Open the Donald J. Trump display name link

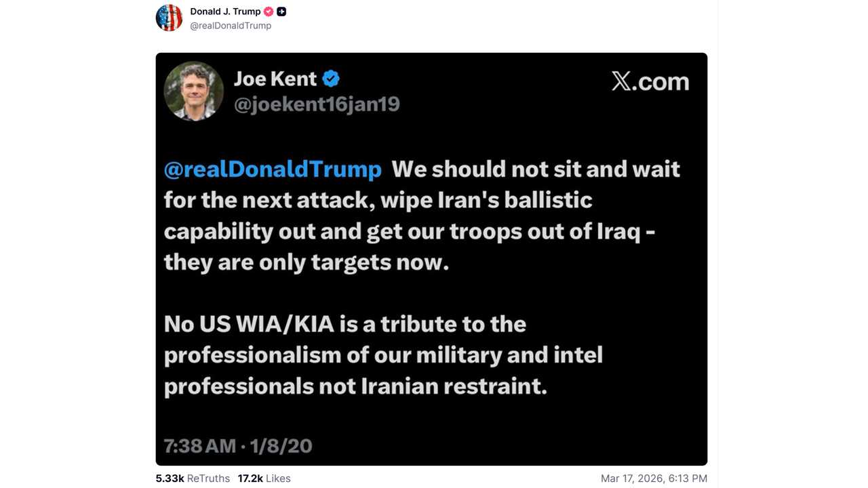click(225, 12)
